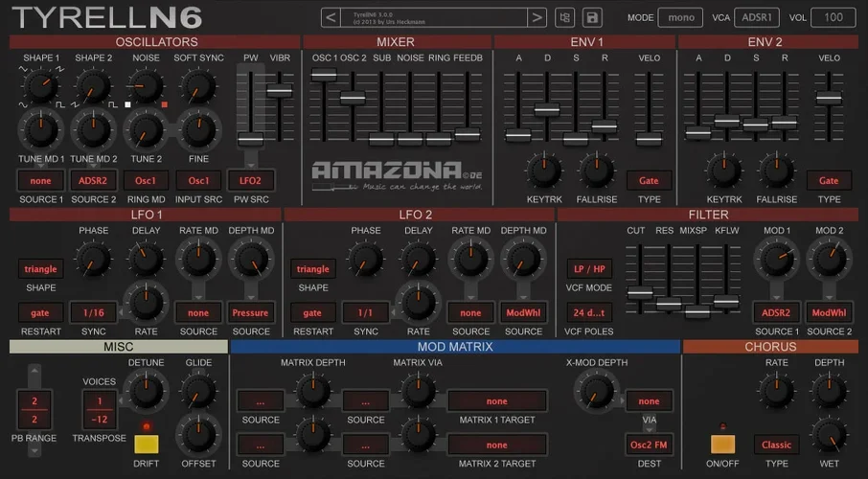
Task: Toggle the yellow DRIFT button
Action: [146, 445]
